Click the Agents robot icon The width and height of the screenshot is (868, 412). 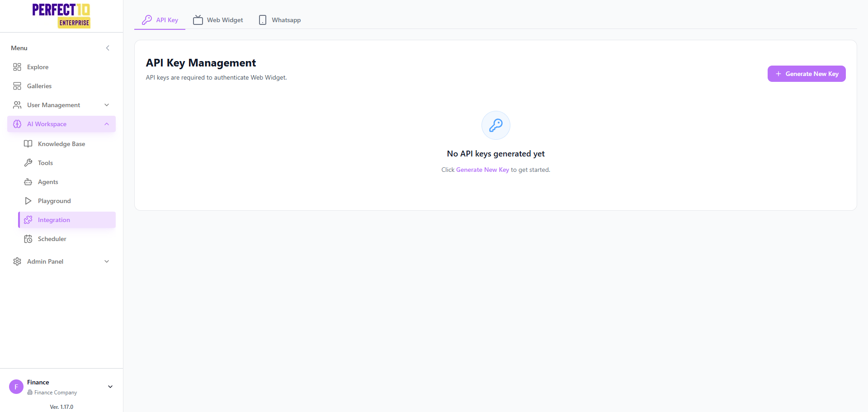(x=28, y=182)
